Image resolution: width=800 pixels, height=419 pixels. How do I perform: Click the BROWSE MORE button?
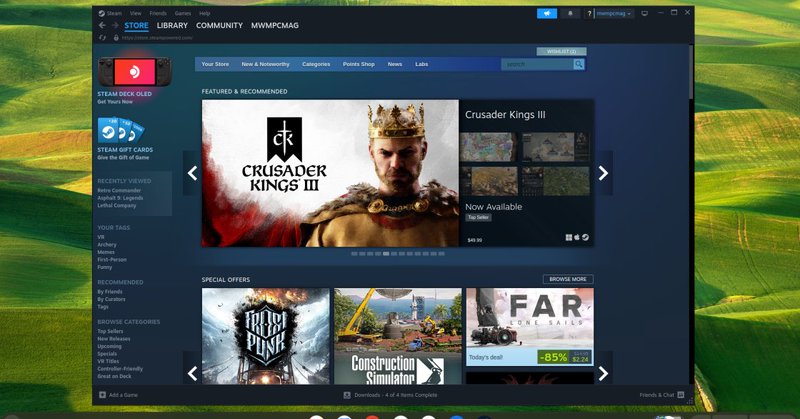click(568, 279)
